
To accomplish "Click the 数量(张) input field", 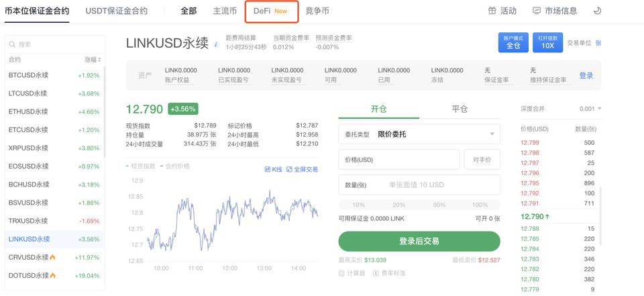I will tap(419, 185).
